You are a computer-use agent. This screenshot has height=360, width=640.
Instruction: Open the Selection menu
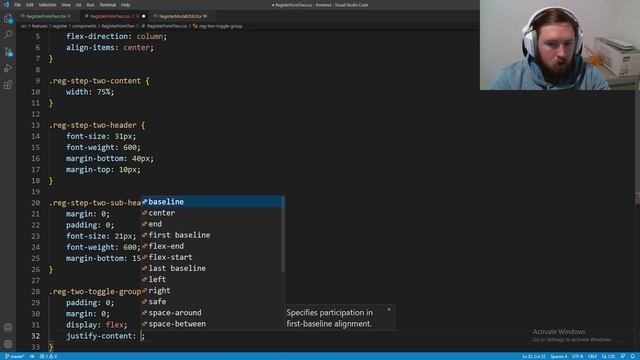click(47, 5)
